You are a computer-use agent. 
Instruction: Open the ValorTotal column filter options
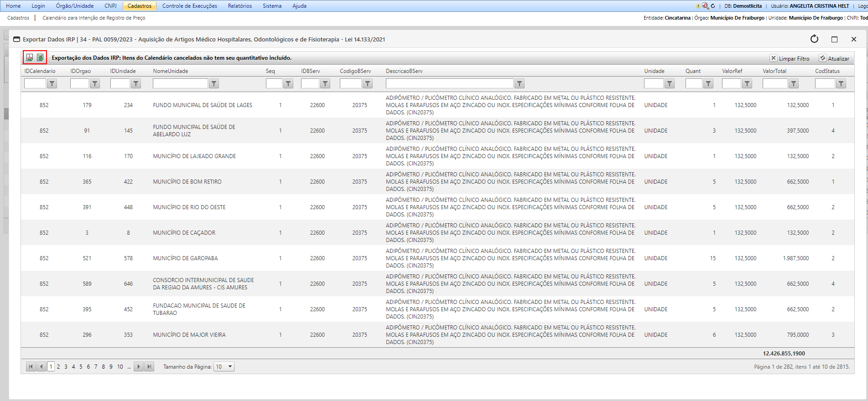click(x=794, y=83)
